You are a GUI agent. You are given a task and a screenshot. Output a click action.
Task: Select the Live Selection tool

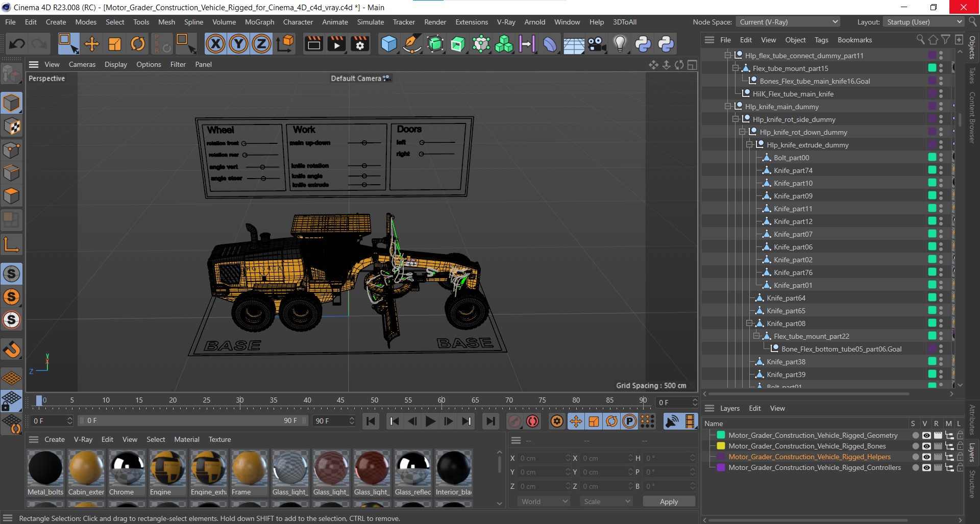coord(68,44)
